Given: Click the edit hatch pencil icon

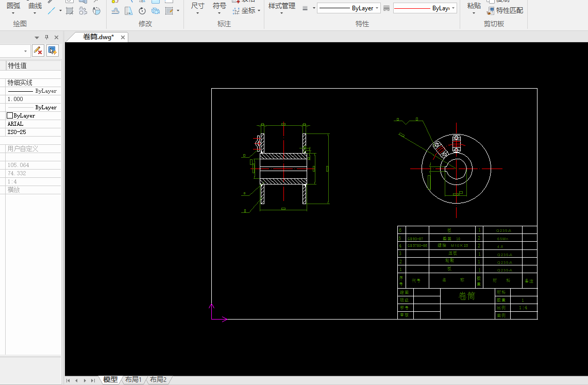Looking at the screenshot, I should (x=169, y=11).
